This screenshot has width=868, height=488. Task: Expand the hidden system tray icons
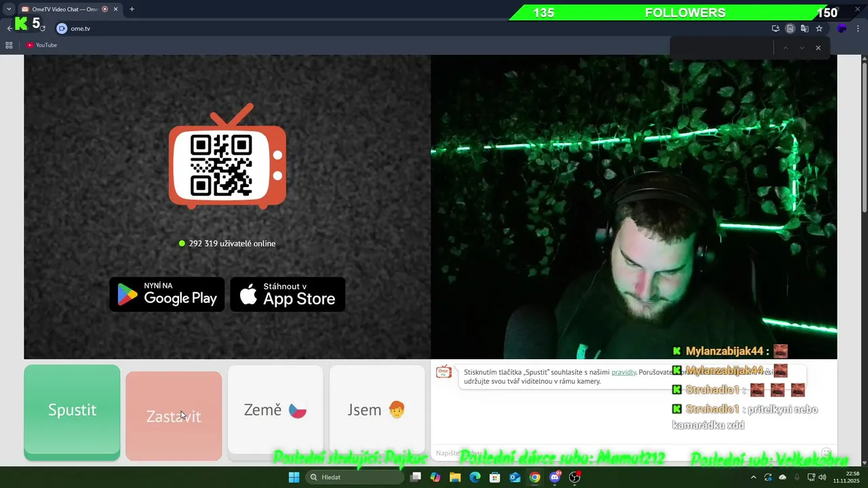(753, 477)
